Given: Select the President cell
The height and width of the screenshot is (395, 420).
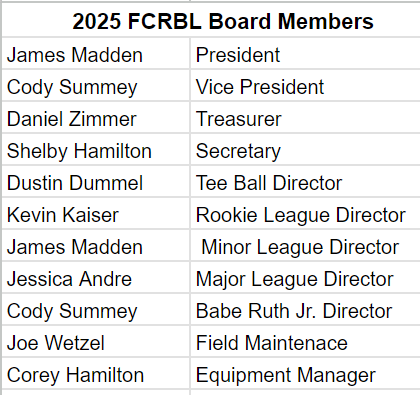Looking at the screenshot, I should pos(305,54).
